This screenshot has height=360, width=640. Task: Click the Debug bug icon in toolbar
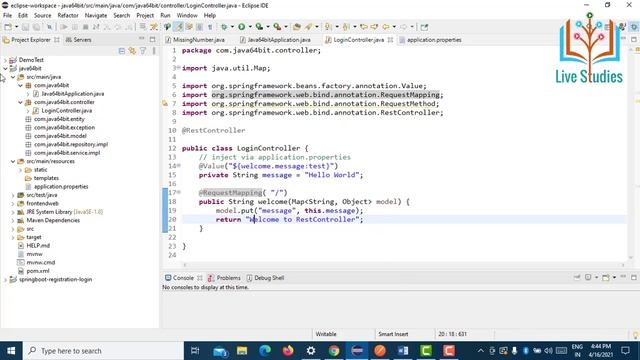pos(224,27)
